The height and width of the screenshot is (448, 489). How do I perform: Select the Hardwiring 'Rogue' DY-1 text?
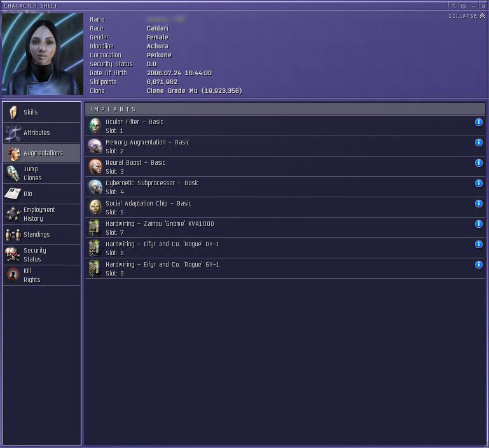(x=163, y=244)
